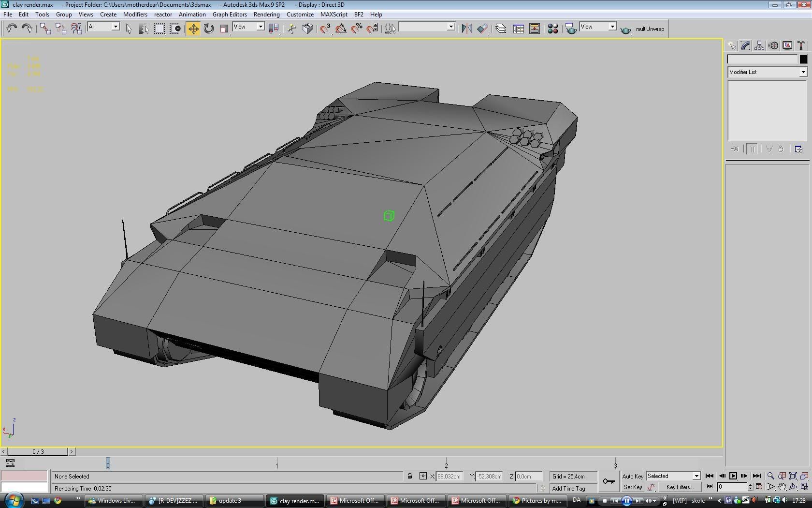
Task: Click Select by Name icon
Action: (144, 29)
